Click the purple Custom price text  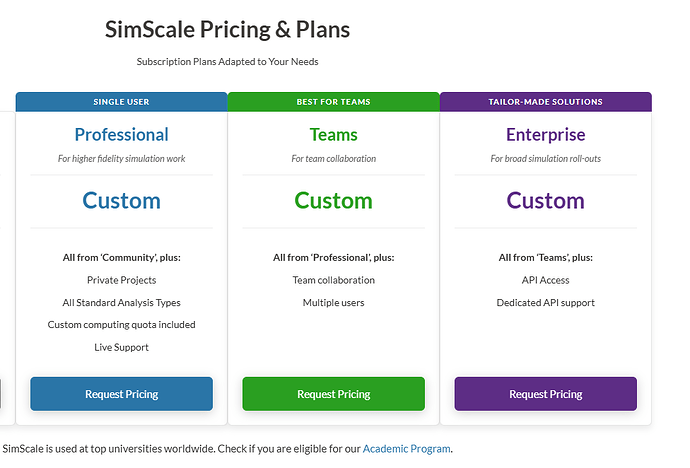click(545, 200)
